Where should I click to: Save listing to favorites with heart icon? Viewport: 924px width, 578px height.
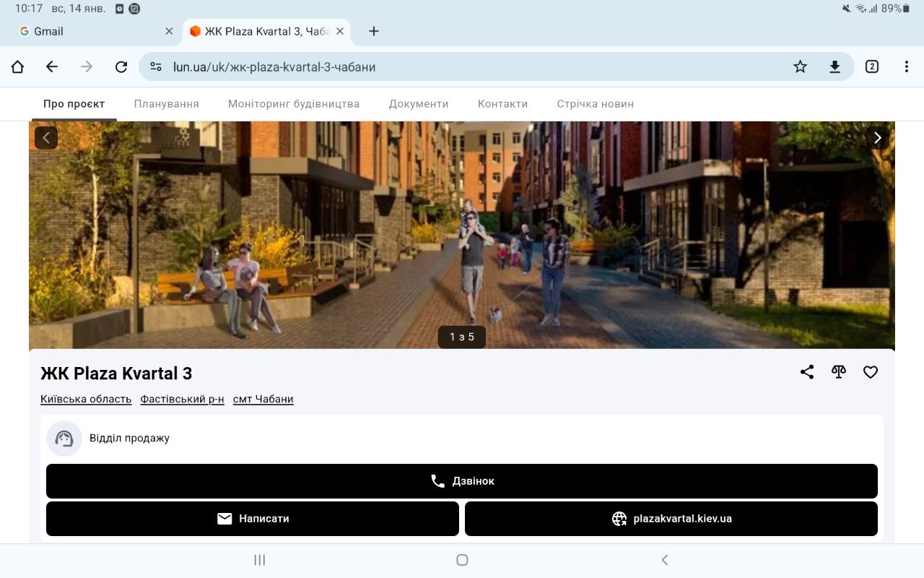tap(871, 372)
